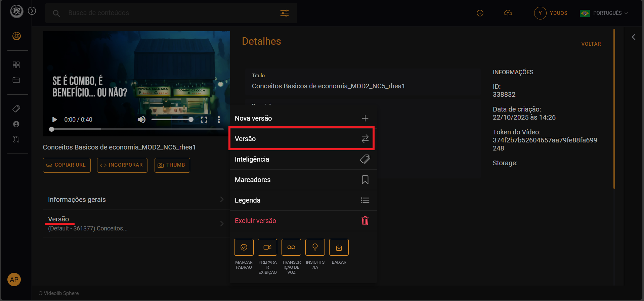Click the Detalhes heading

261,41
